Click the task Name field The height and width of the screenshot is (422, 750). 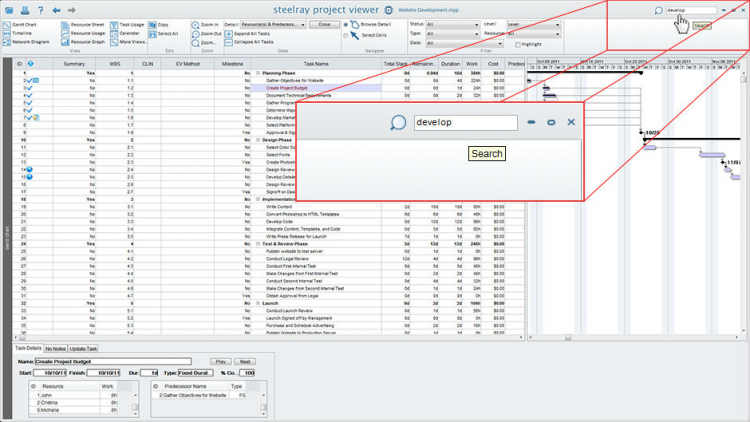[x=113, y=362]
